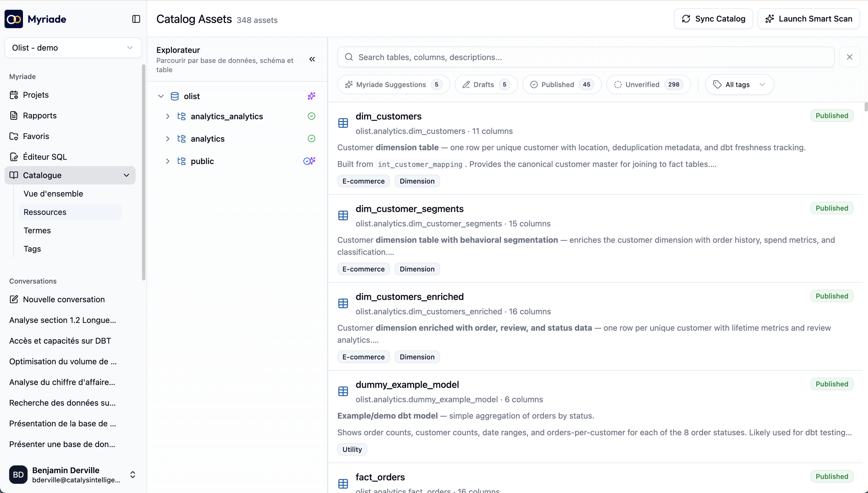
Task: Toggle the sidebar panel icon
Action: [136, 19]
